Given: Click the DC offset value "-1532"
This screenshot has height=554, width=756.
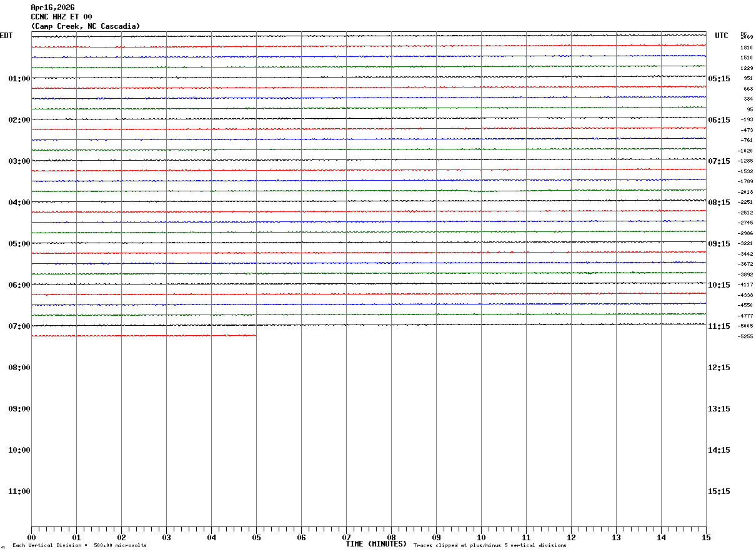Looking at the screenshot, I should click(x=745, y=171).
